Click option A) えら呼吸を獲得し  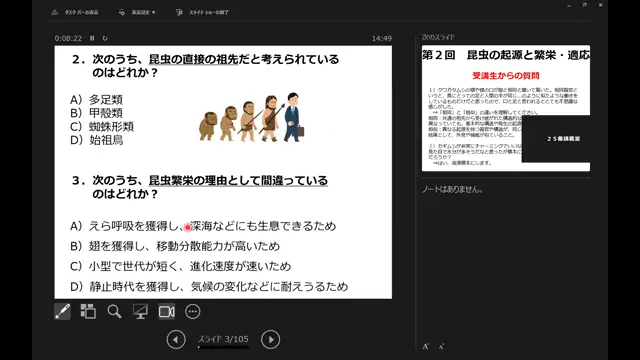click(203, 226)
